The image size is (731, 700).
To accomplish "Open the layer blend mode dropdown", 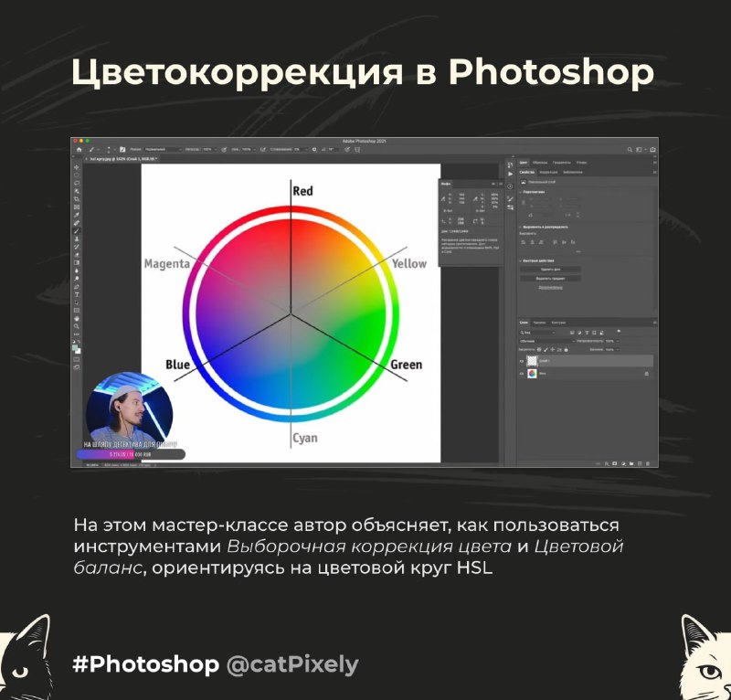I will point(547,341).
